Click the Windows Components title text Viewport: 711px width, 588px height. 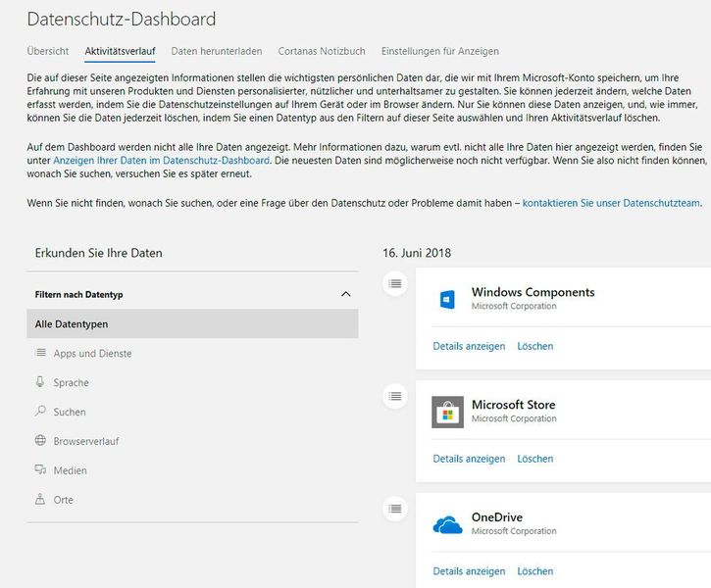tap(533, 292)
